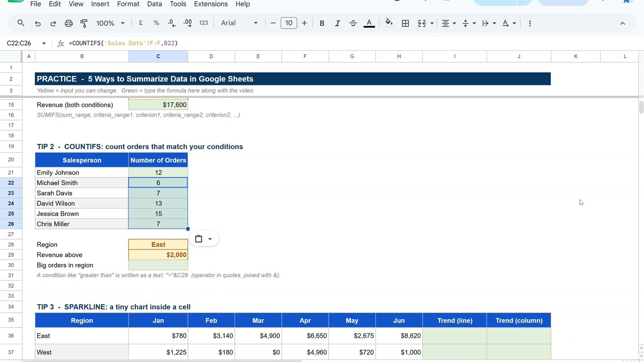644x362 pixels.
Task: Decrease decimal places
Action: pos(172,23)
